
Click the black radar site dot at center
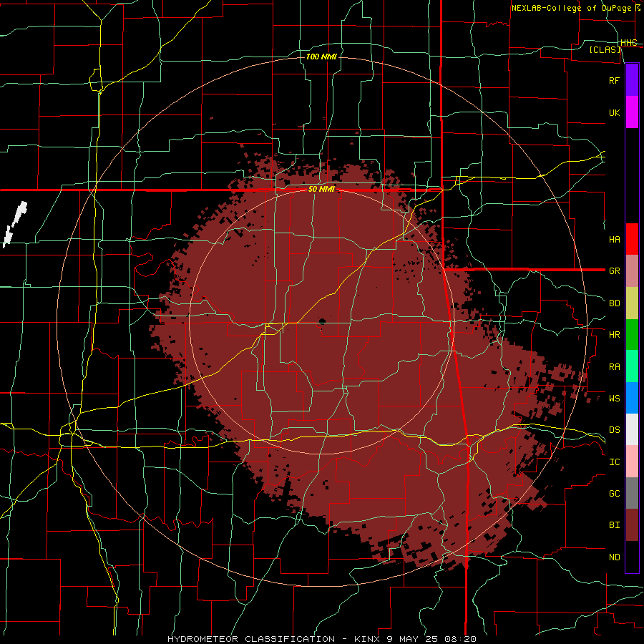[322, 321]
